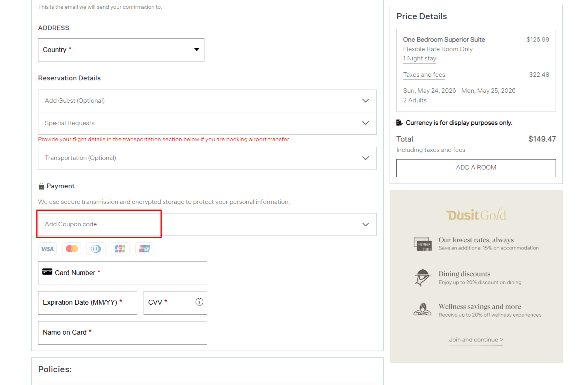Click Including taxes and fees text
Viewport: 588px width, 385px height.
431,150
